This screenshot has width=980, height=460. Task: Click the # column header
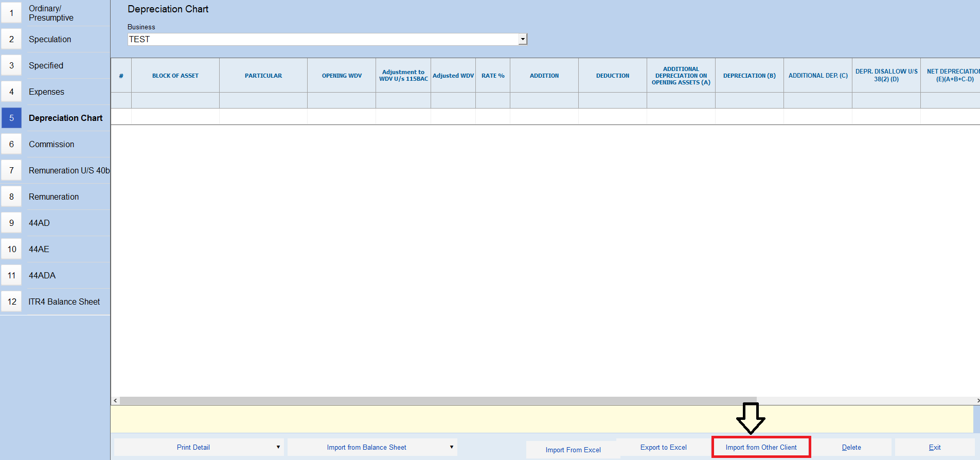pyautogui.click(x=121, y=76)
